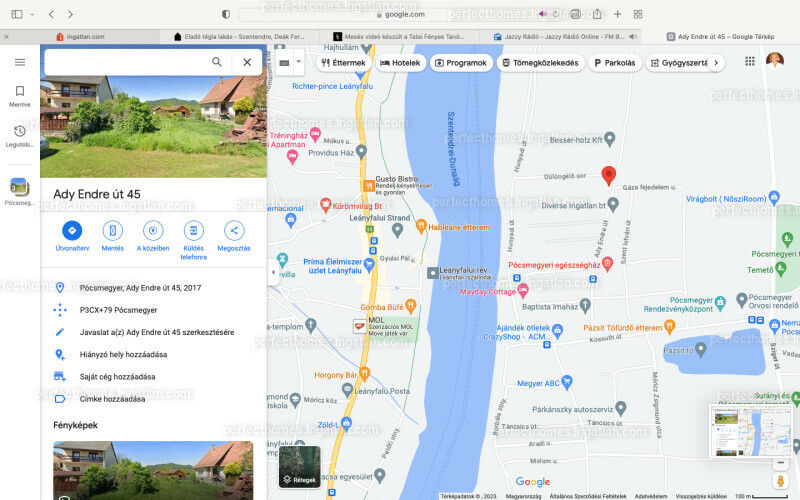The height and width of the screenshot is (500, 800).
Task: Filter by Programok chip
Action: 461,63
